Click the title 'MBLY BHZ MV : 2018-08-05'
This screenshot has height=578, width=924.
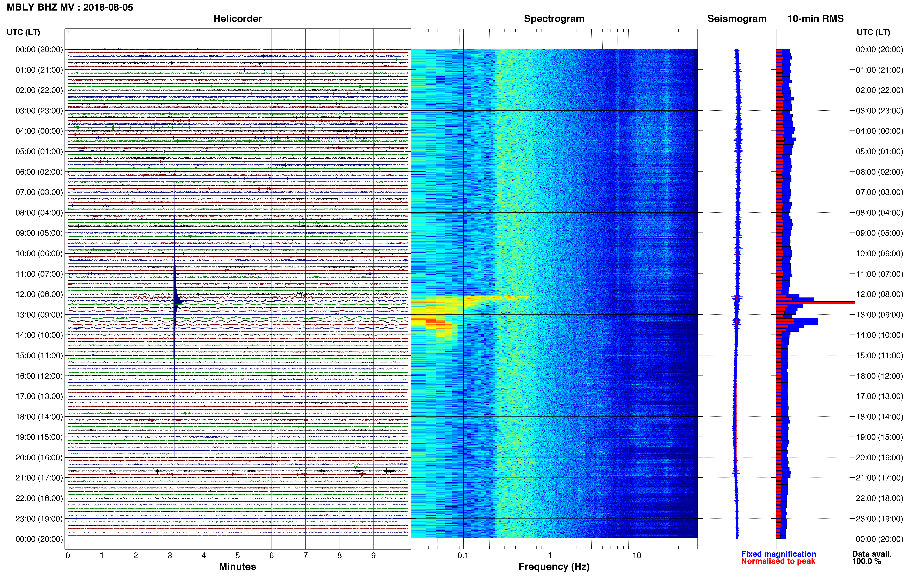[x=70, y=7]
